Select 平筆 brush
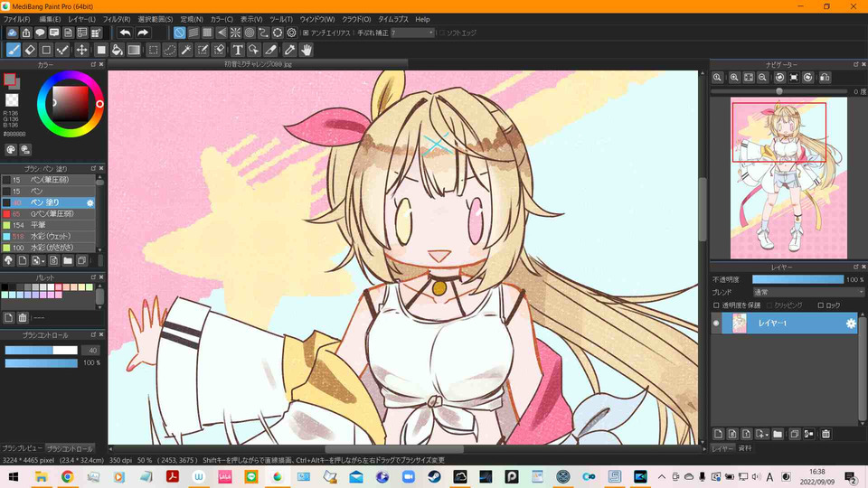Image resolution: width=868 pixels, height=488 pixels. click(x=48, y=225)
